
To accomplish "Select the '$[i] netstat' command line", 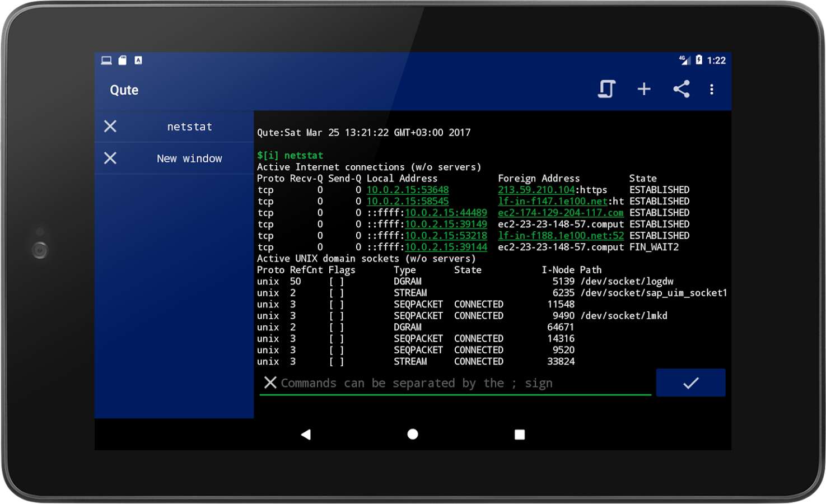I will pyautogui.click(x=290, y=155).
